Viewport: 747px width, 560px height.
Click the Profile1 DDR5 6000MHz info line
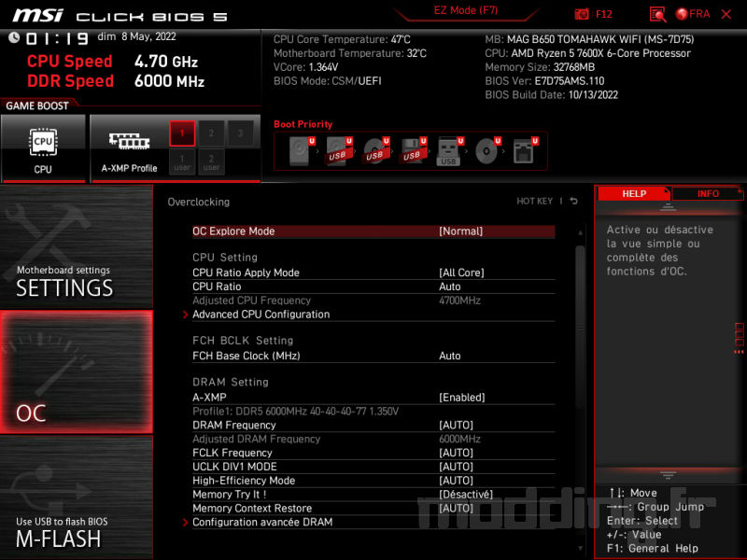click(295, 412)
